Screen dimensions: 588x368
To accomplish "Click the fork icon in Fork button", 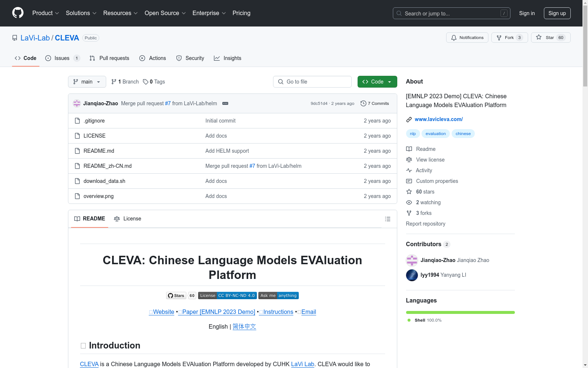I will tap(499, 38).
